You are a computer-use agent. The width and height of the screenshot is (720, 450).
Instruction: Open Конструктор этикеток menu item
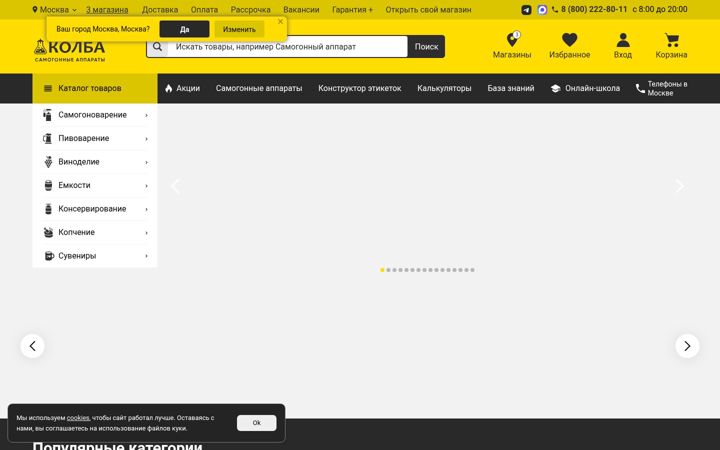coord(360,88)
